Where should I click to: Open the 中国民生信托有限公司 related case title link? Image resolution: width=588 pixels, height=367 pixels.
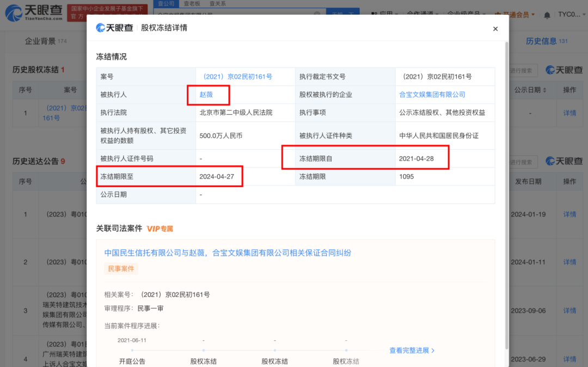(x=228, y=253)
